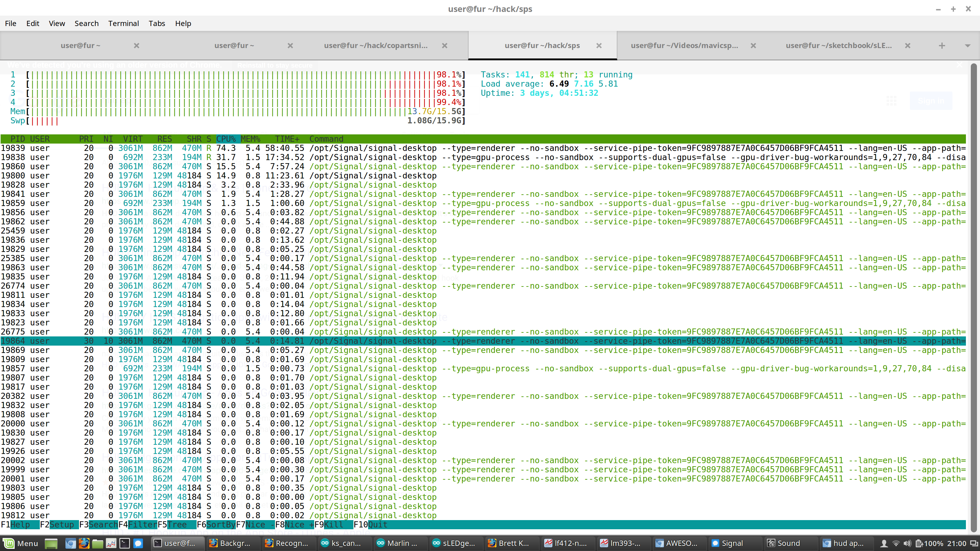The image size is (980, 551).
Task: Click F10Quit to exit htop
Action: [x=371, y=524]
